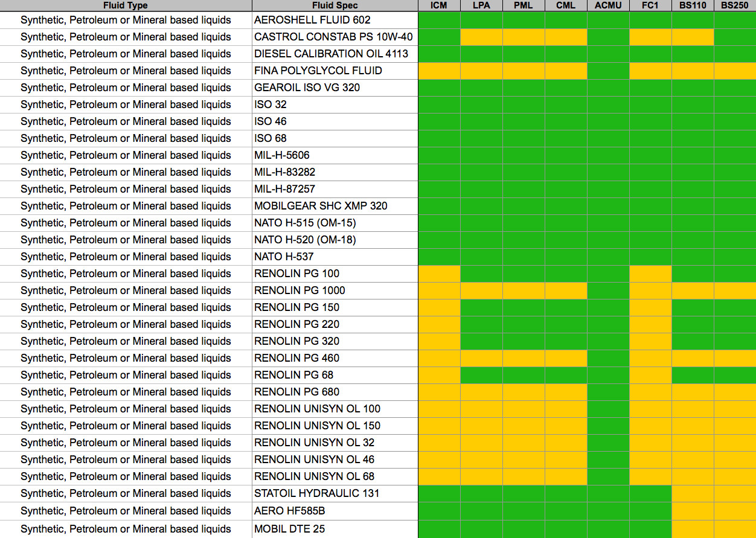Select STATOIL HYDRAULIC 131 cell

(335, 493)
